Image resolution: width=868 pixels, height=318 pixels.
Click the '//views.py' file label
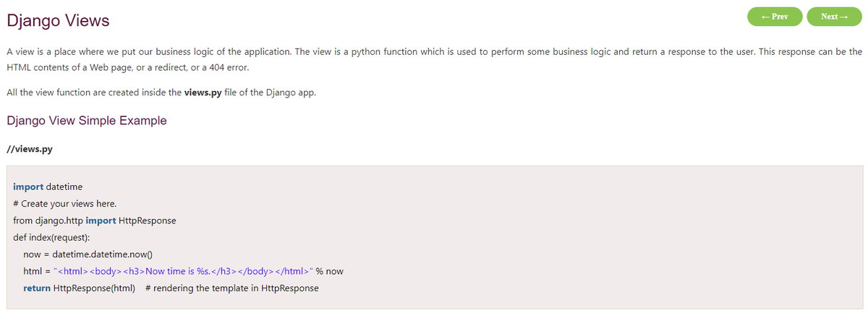coord(29,150)
